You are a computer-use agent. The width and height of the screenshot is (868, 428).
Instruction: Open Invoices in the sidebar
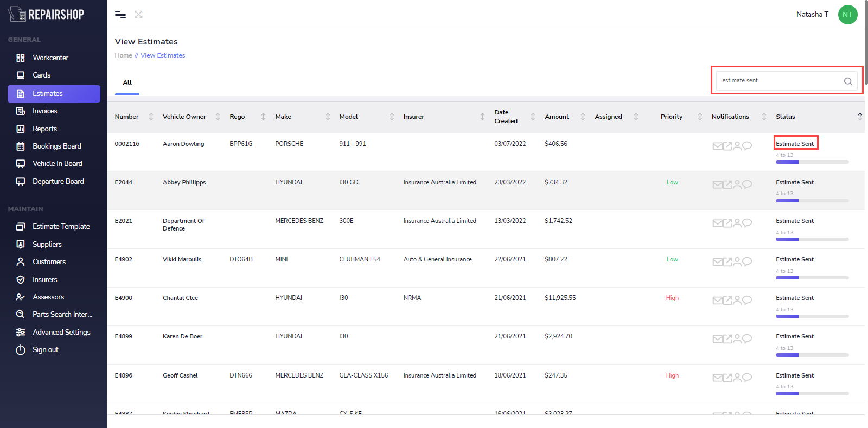[44, 111]
